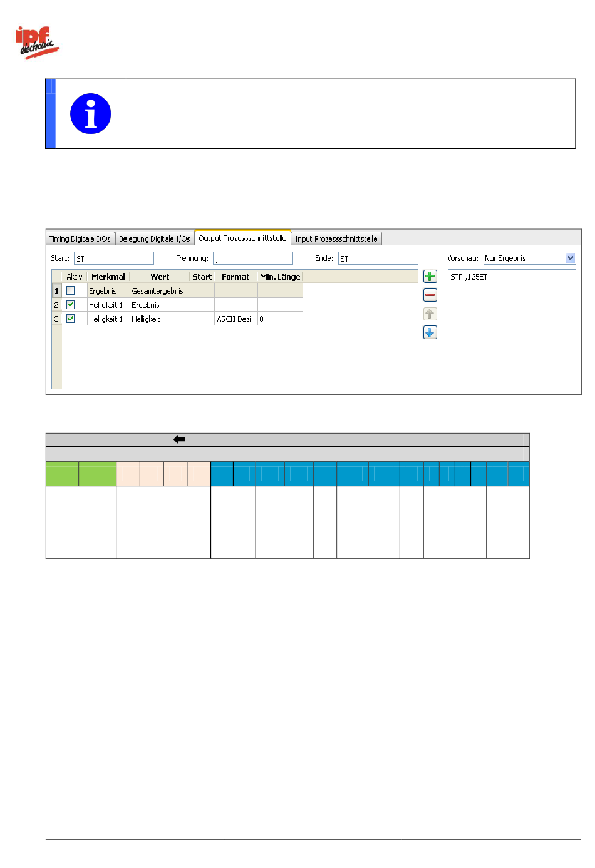Viewport: 595px width, 868px height.
Task: Click the Format column header
Action: [235, 277]
